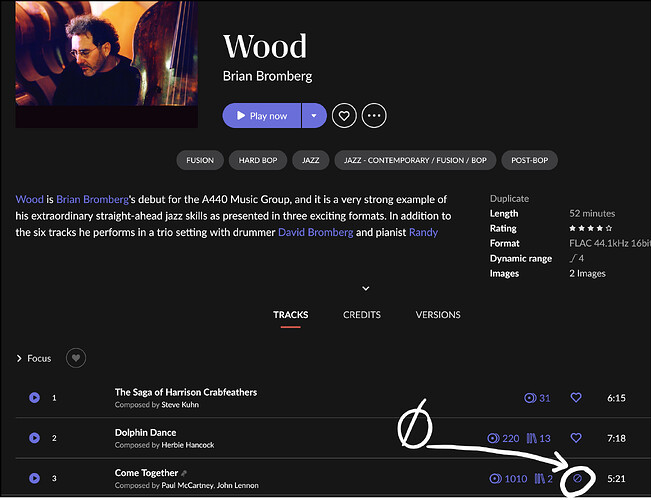Open the Play now dropdown arrow
This screenshot has height=500, width=651.
313,116
